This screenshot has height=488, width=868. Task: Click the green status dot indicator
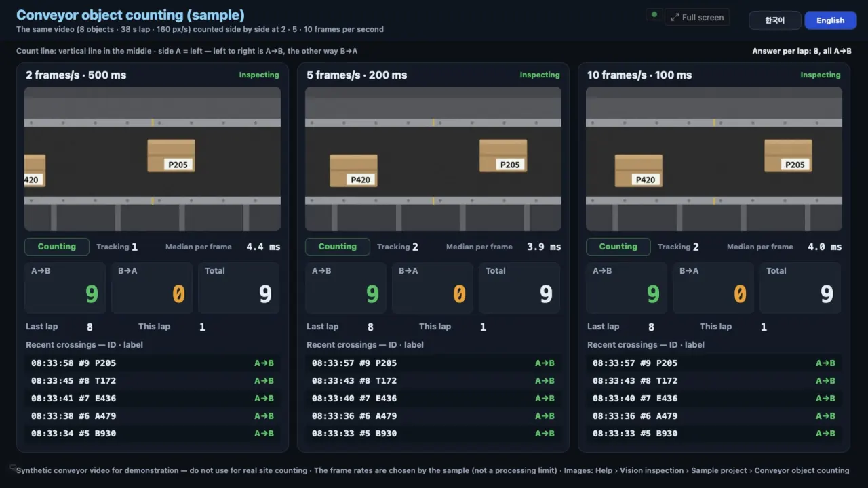pos(654,14)
